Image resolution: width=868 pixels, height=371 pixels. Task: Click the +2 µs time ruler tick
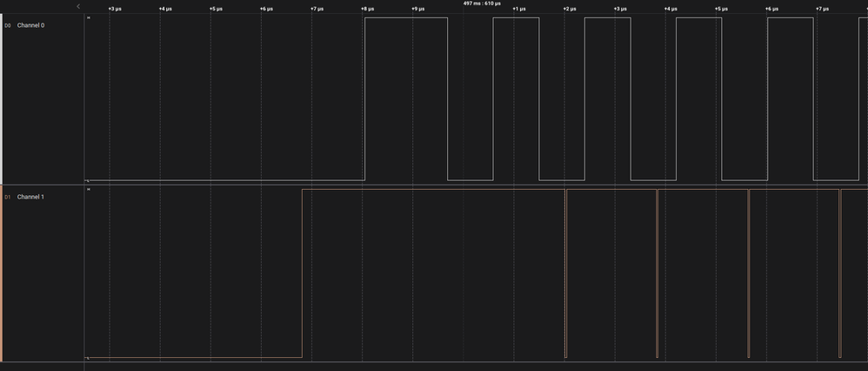(x=570, y=9)
